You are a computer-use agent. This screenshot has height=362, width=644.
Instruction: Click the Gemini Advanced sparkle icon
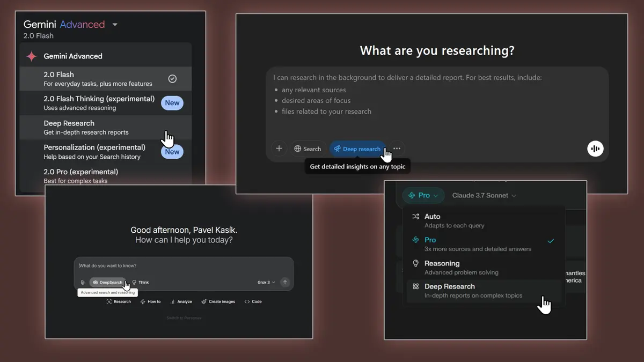(32, 56)
